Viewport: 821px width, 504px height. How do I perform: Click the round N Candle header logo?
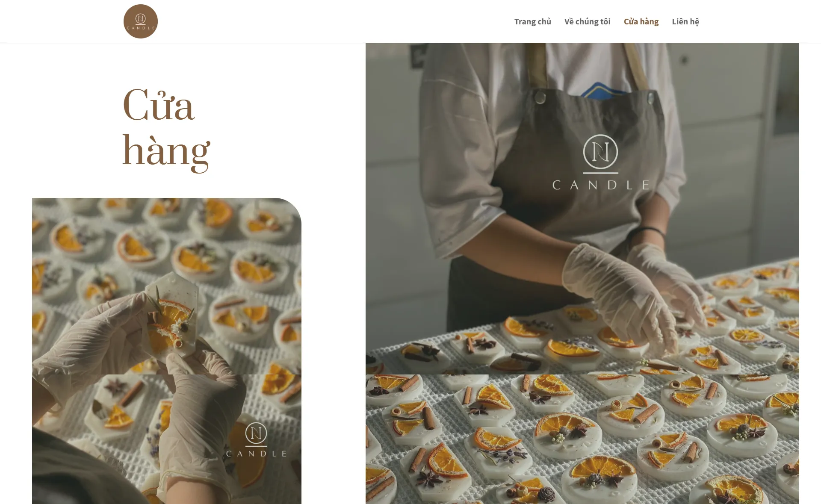(x=140, y=21)
